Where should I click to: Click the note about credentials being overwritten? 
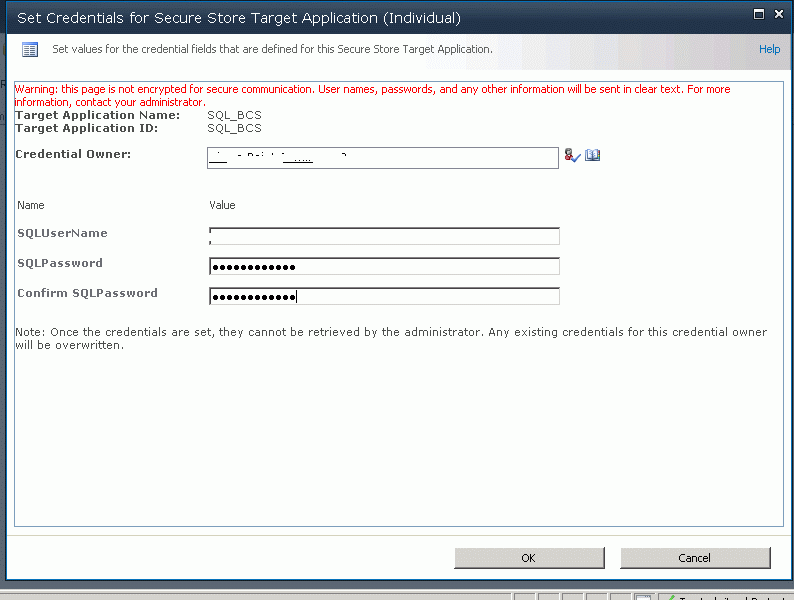(x=391, y=339)
